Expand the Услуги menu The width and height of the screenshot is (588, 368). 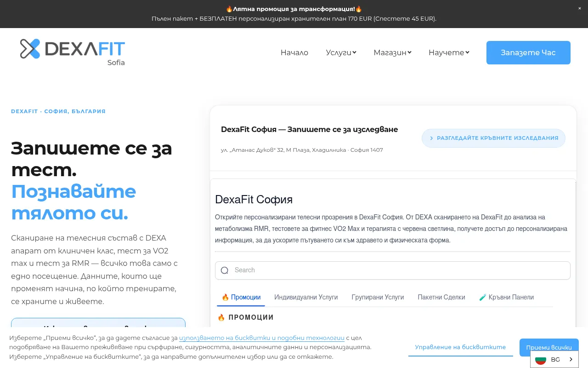[x=341, y=52]
